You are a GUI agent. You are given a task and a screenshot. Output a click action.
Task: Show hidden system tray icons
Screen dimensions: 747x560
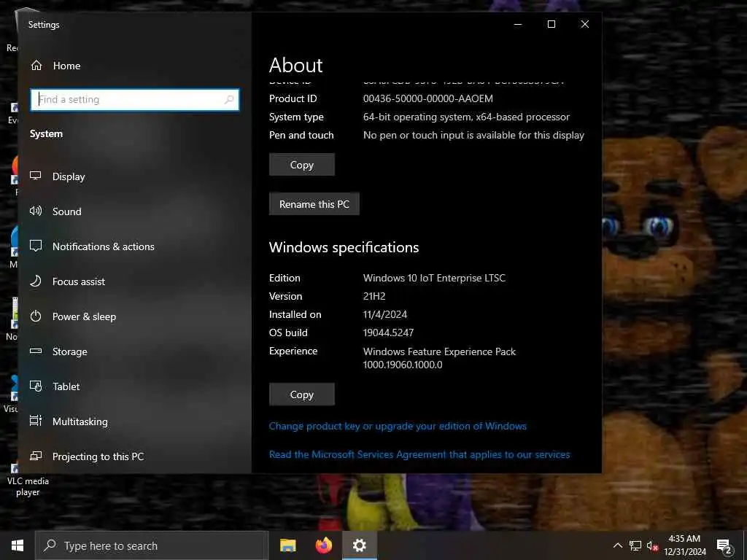(x=617, y=545)
